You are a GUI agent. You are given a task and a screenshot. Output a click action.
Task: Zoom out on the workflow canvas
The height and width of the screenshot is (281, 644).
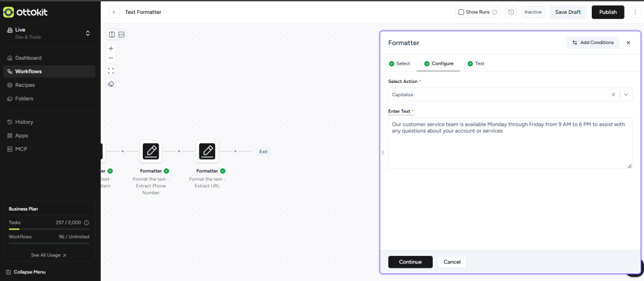[111, 58]
